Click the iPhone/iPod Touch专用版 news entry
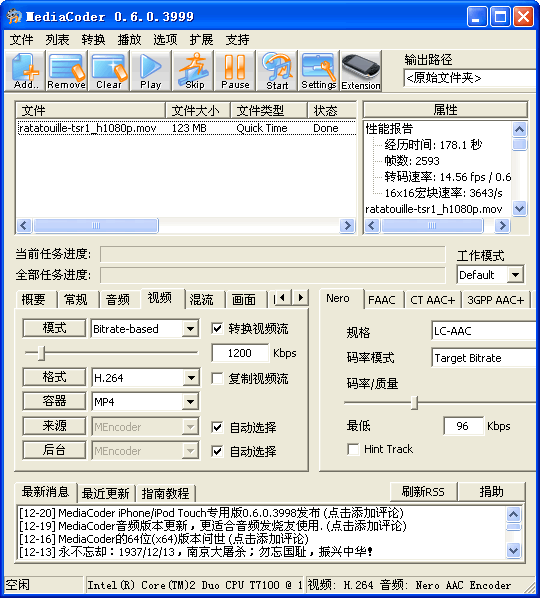Viewport: 540px width, 598px height. [x=212, y=513]
